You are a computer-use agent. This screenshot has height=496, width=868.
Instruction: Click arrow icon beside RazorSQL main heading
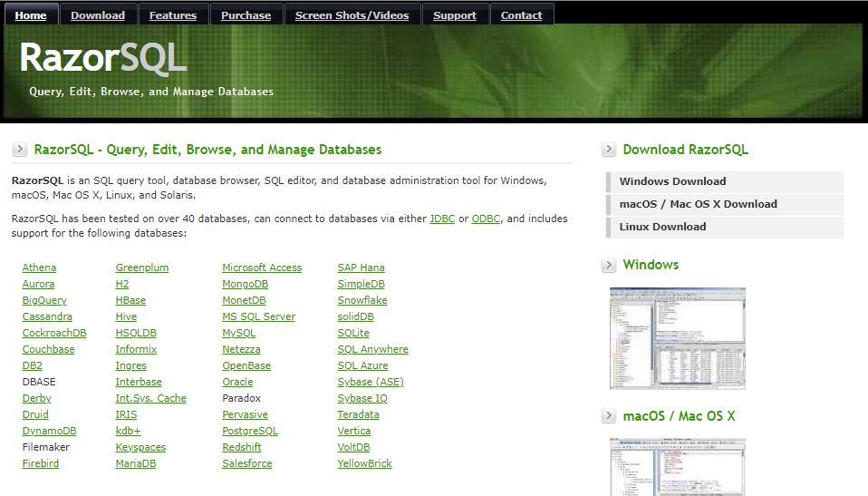click(19, 149)
